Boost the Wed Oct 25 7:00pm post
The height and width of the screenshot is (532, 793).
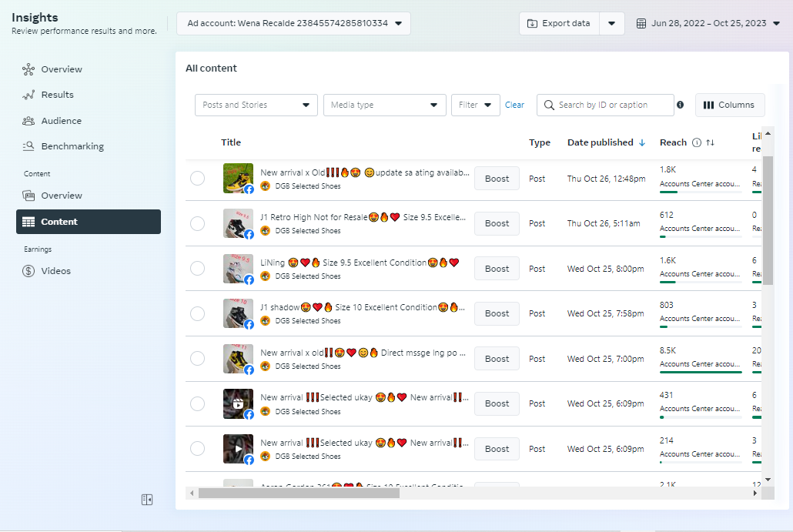coord(497,359)
